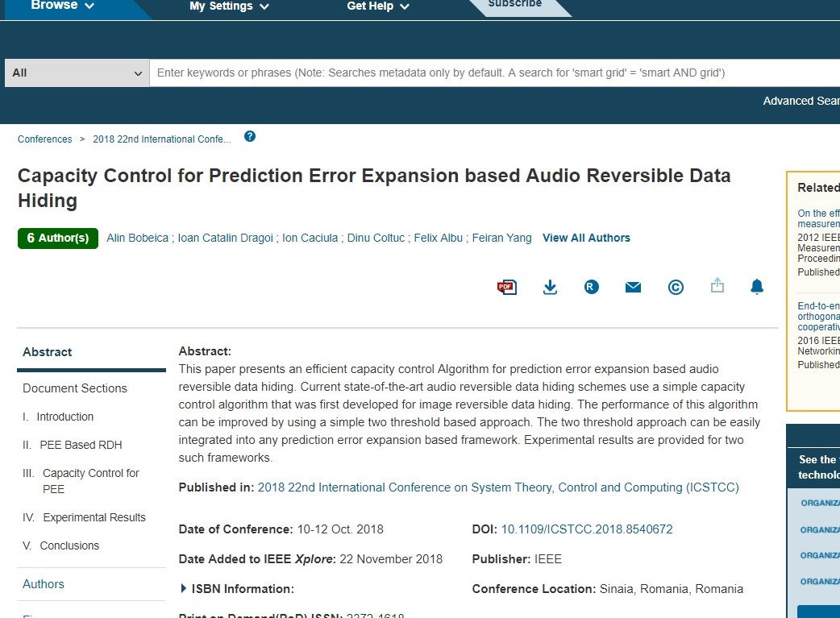The height and width of the screenshot is (618, 840).
Task: Open related article 'End-to-en... orthogona...'
Action: click(818, 317)
